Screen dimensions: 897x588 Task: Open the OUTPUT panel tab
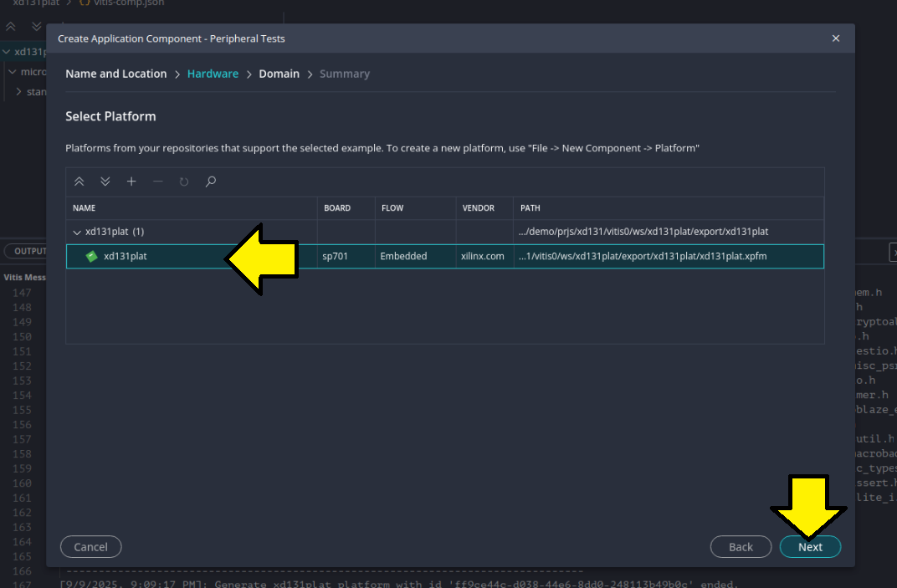[x=28, y=251]
